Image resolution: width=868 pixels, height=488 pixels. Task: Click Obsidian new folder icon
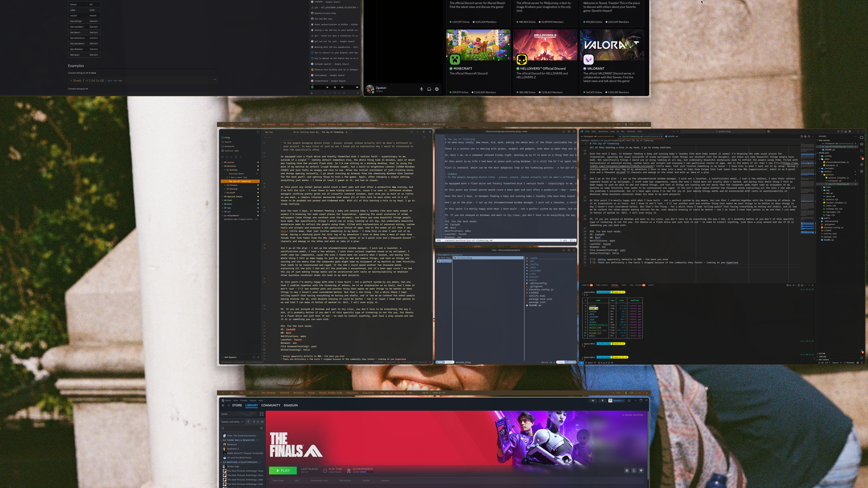point(227,157)
